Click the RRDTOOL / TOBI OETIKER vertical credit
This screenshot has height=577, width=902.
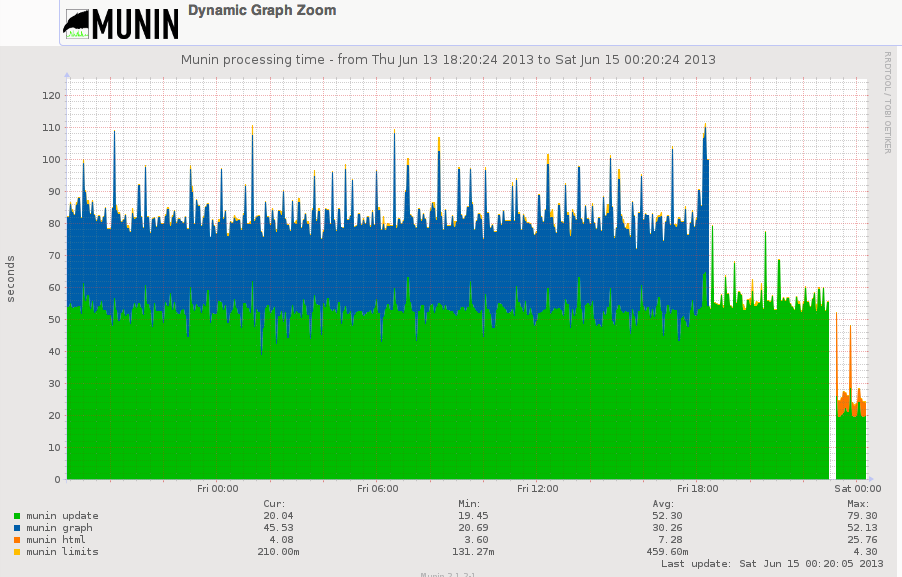[886, 102]
